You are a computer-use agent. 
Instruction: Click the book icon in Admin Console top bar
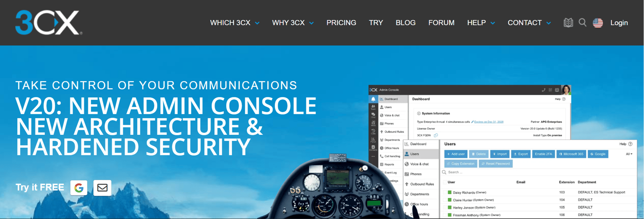click(557, 90)
